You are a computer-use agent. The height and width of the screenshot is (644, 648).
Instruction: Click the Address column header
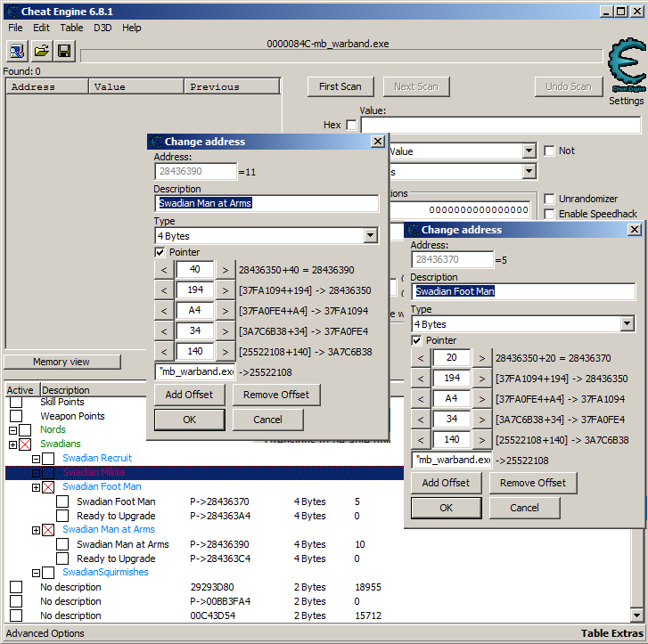point(47,86)
